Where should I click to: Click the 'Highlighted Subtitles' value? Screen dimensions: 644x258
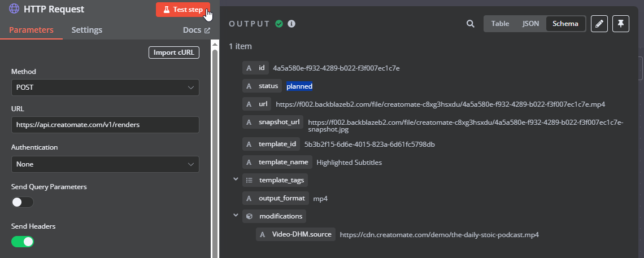tap(349, 163)
